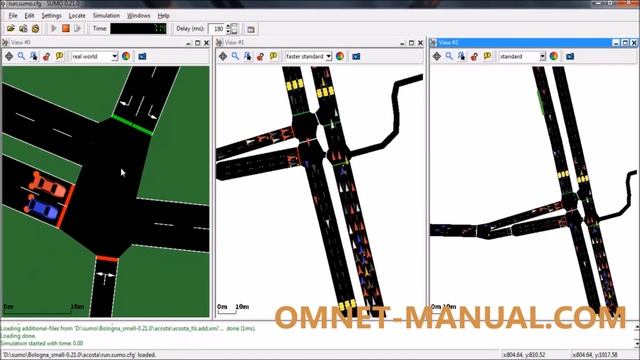Click the View #0 title bar icon

click(5, 42)
